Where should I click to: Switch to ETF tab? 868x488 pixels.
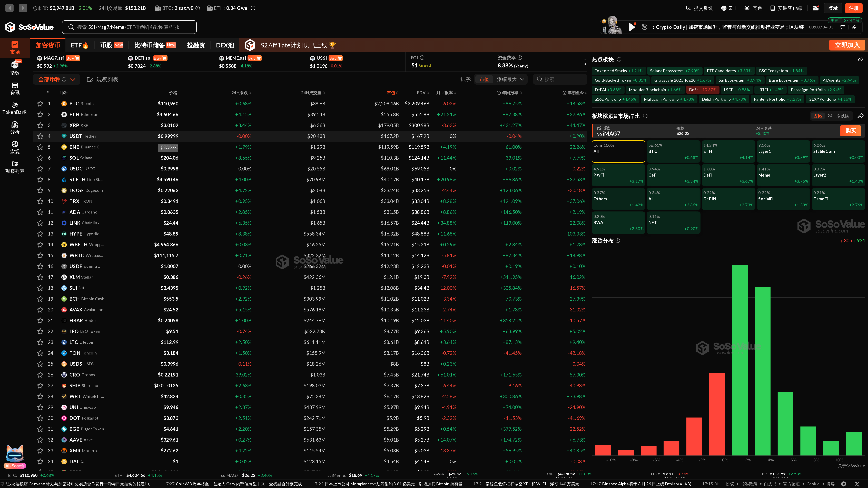coord(80,45)
